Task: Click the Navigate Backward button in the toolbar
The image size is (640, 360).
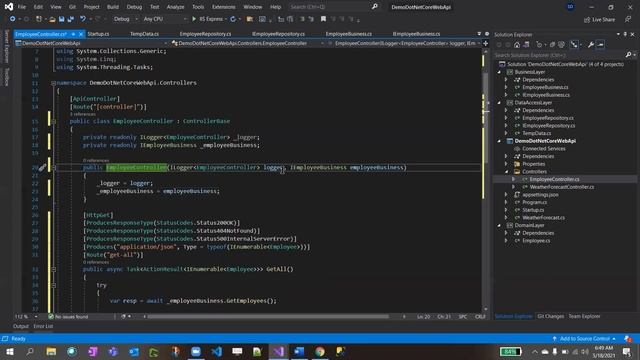Action: (13, 19)
